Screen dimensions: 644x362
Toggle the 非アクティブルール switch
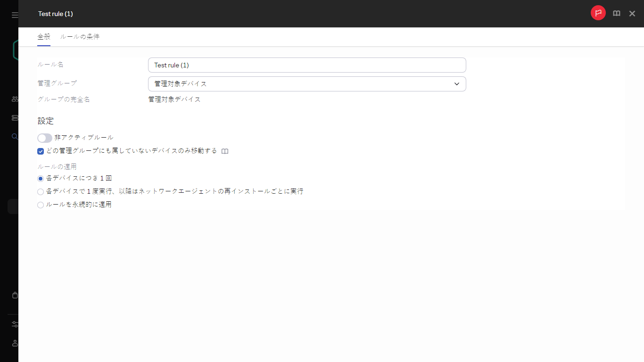click(44, 138)
